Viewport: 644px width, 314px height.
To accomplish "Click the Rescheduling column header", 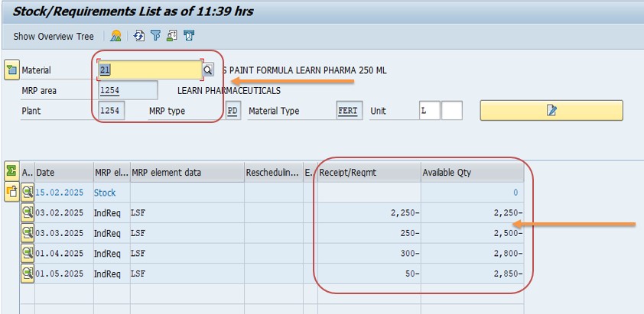I will [274, 173].
